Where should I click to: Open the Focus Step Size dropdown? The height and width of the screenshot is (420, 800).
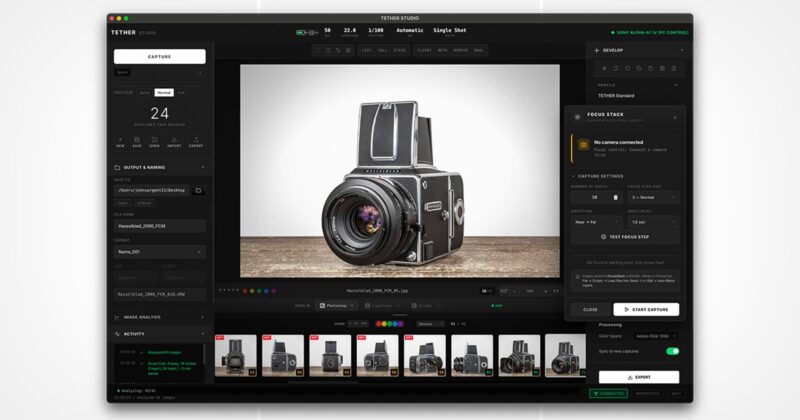[x=653, y=197]
